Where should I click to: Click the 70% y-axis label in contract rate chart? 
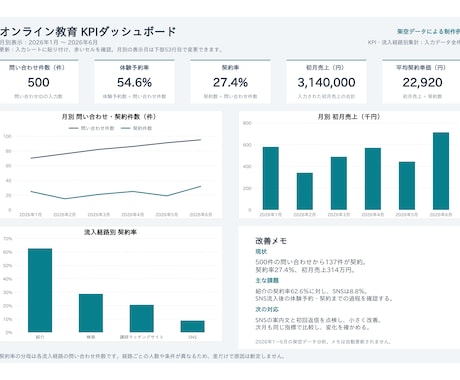tap(7, 239)
